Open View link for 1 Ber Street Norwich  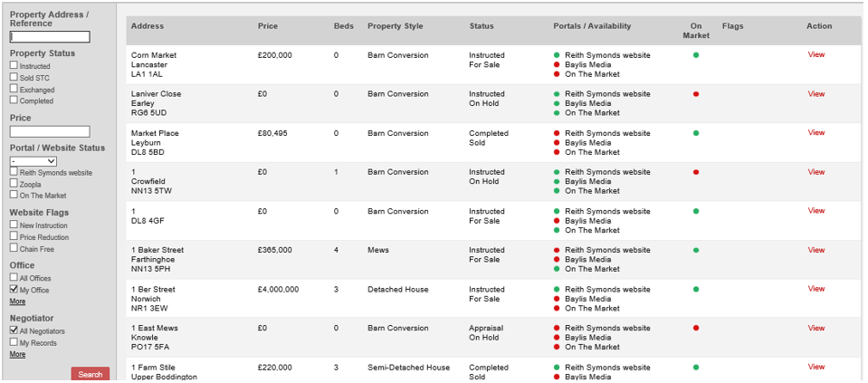[816, 289]
